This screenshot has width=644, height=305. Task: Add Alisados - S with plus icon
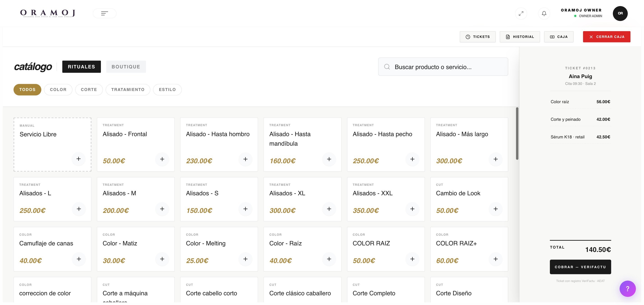246,209
